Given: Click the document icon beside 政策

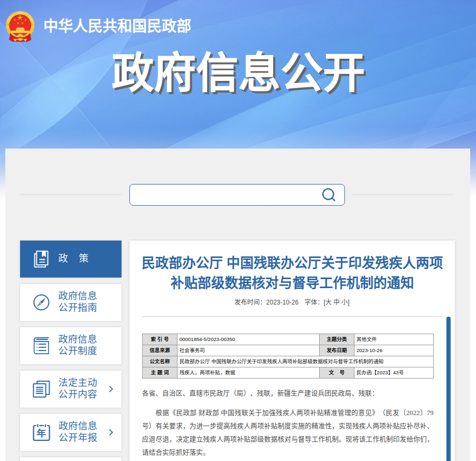Looking at the screenshot, I should click(41, 259).
